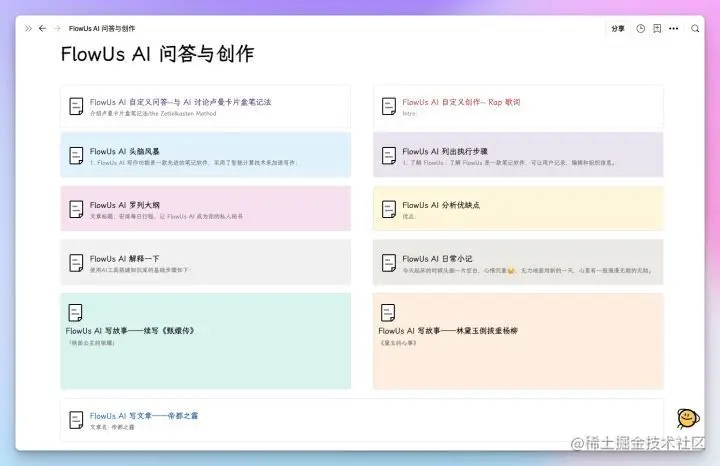The height and width of the screenshot is (466, 720).
Task: Click page icon of 解释一下 card
Action: click(76, 263)
